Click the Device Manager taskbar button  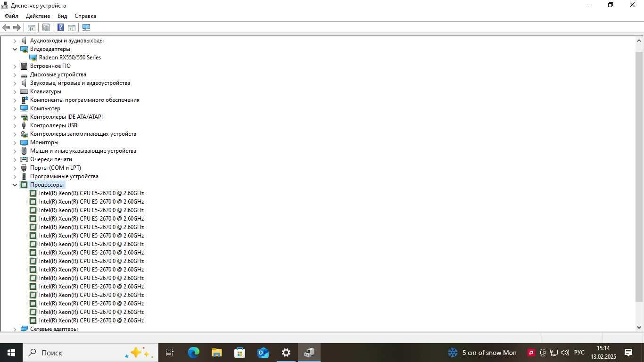[309, 353]
